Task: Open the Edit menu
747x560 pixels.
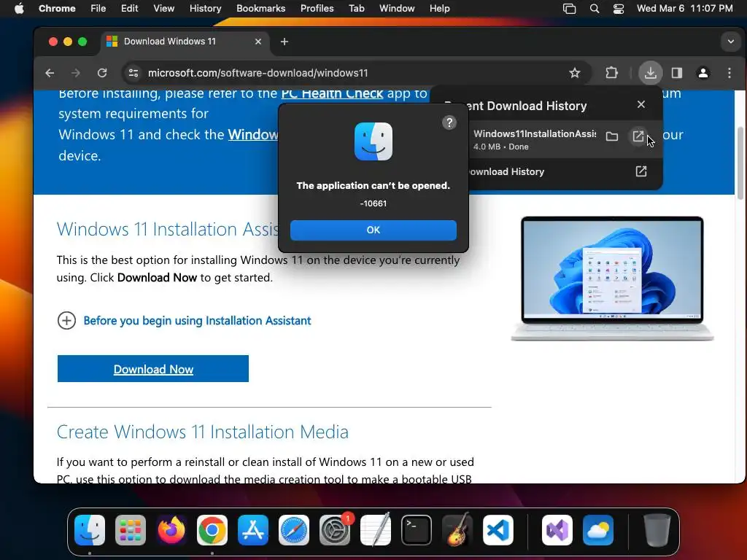Action: 129,8
